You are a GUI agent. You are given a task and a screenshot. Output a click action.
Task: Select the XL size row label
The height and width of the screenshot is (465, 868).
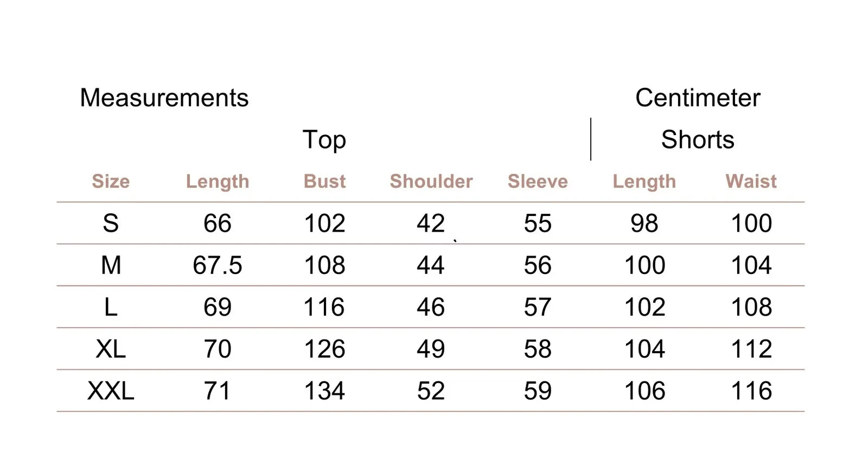[111, 349]
